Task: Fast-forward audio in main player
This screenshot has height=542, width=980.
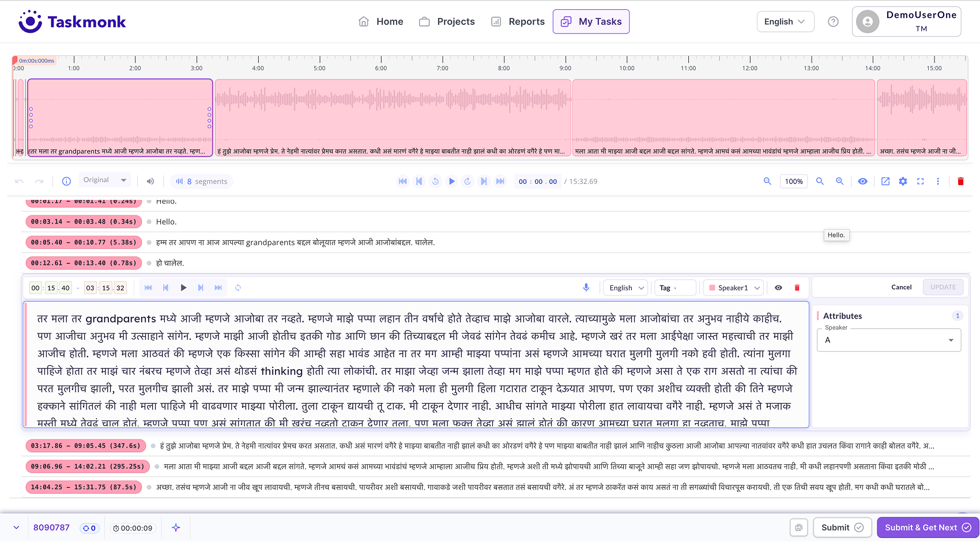Action: click(468, 181)
